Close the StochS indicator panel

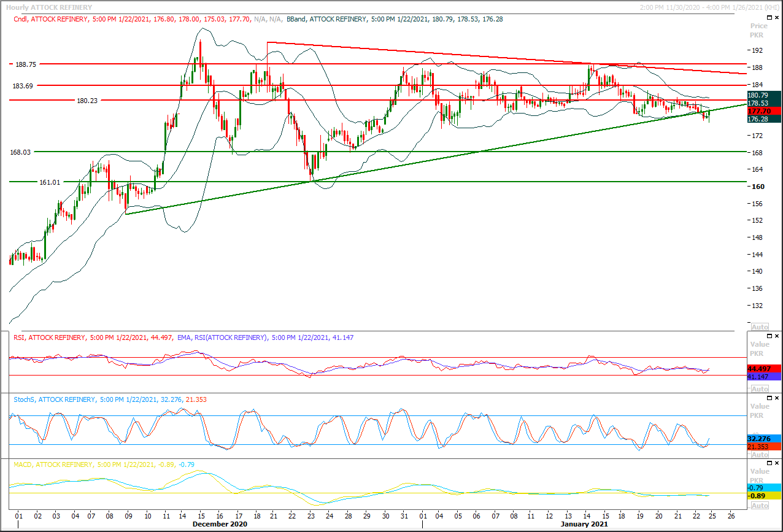778,398
